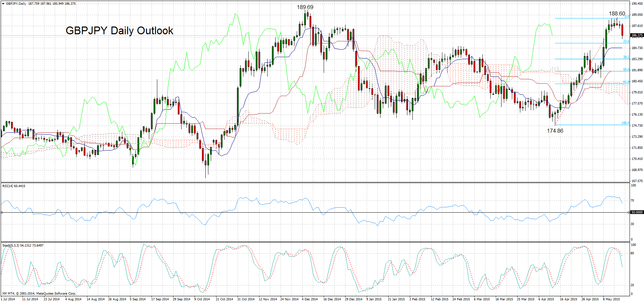
Task: Click the Stochastic axis 20 level label
Action: pyautogui.click(x=633, y=285)
